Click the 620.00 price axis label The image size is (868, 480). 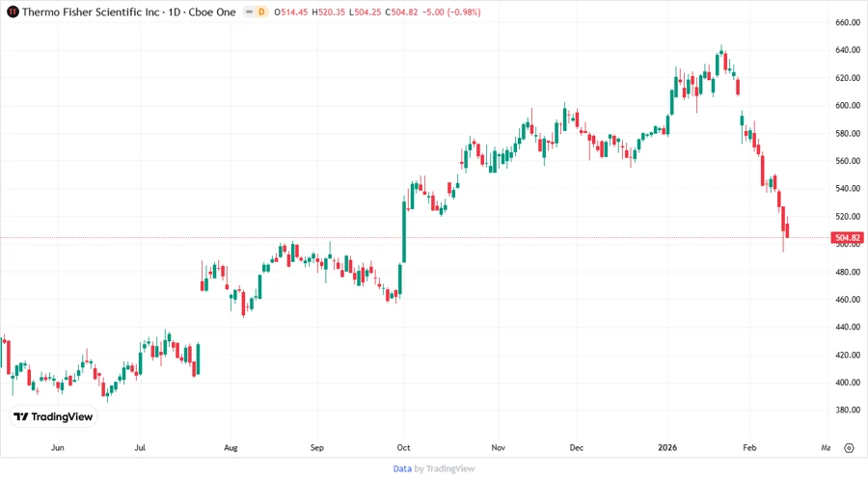pyautogui.click(x=848, y=78)
